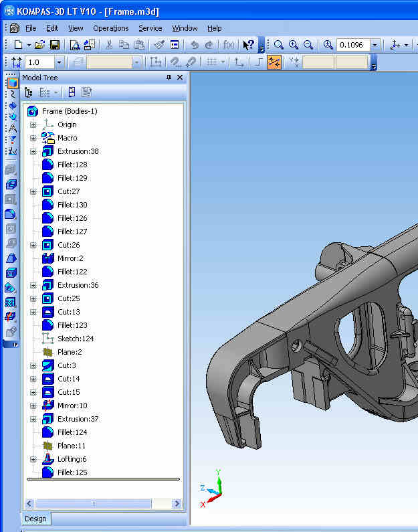Open the Service menu
418x532 pixels.
coord(150,28)
